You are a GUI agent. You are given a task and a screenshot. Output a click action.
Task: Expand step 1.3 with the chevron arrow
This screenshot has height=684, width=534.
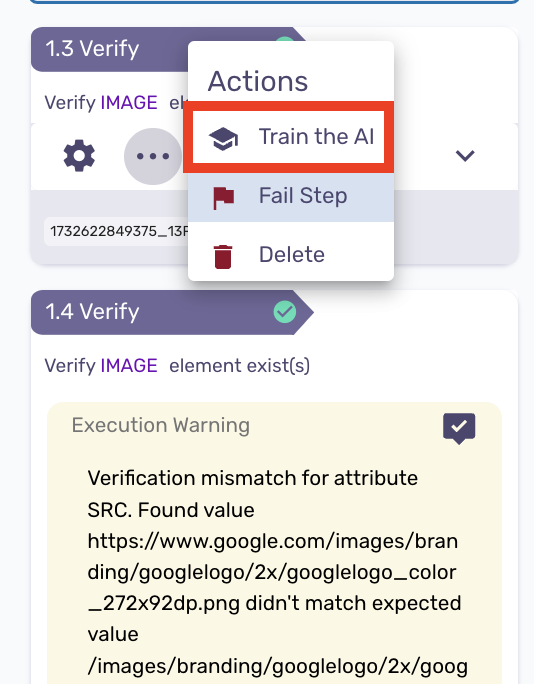(465, 156)
